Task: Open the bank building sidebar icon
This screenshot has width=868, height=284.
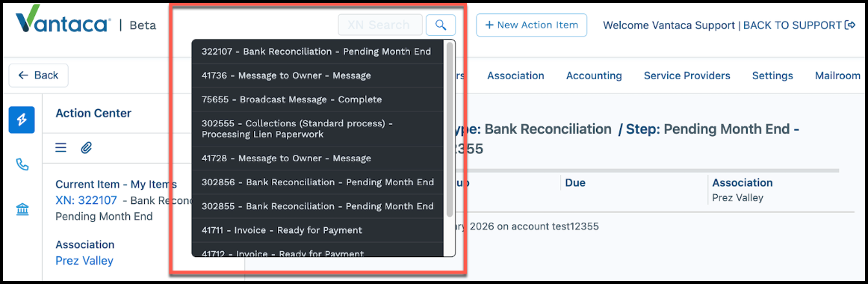Action: click(22, 210)
